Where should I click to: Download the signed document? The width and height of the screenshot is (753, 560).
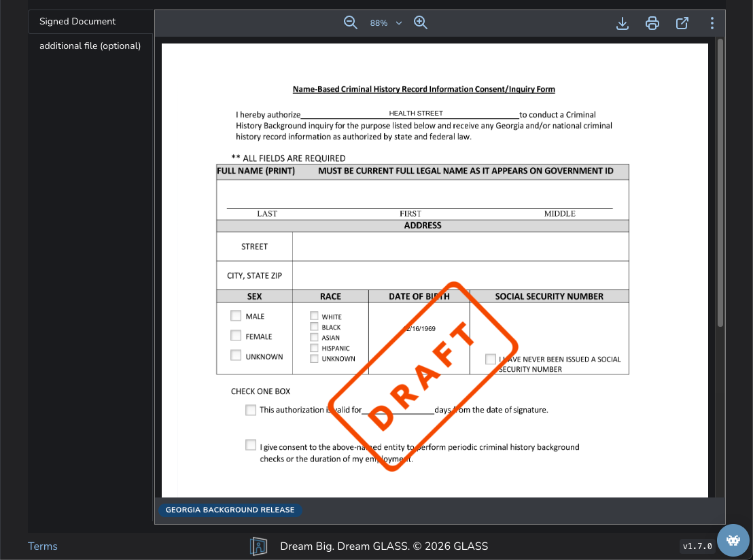coord(623,22)
